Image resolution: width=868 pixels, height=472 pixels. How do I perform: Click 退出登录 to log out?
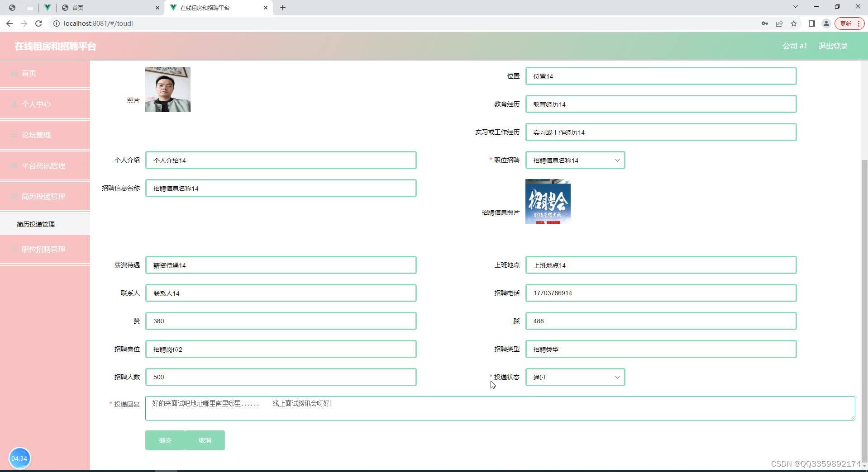(x=833, y=46)
